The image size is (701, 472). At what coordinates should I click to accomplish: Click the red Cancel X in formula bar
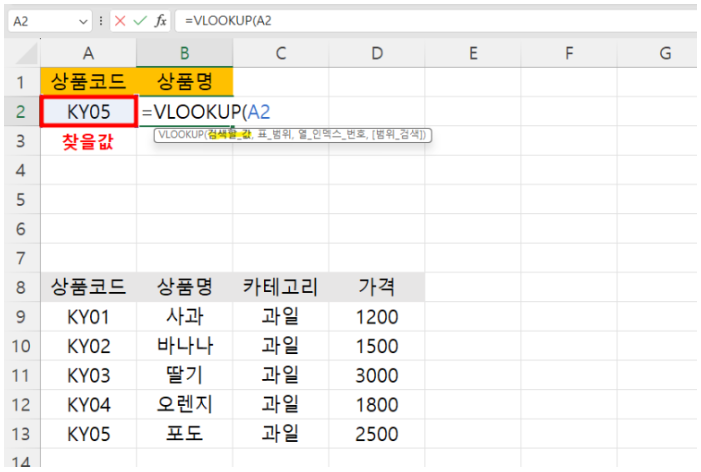120,20
